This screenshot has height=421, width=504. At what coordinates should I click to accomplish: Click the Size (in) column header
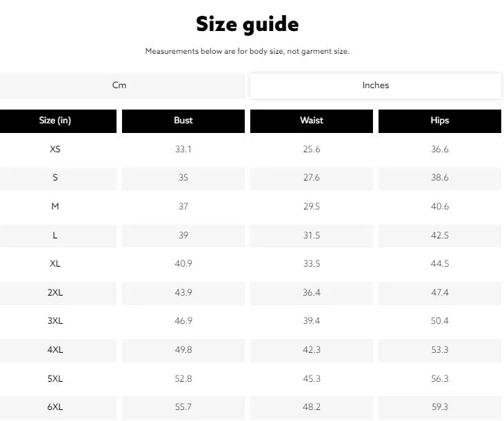point(55,121)
